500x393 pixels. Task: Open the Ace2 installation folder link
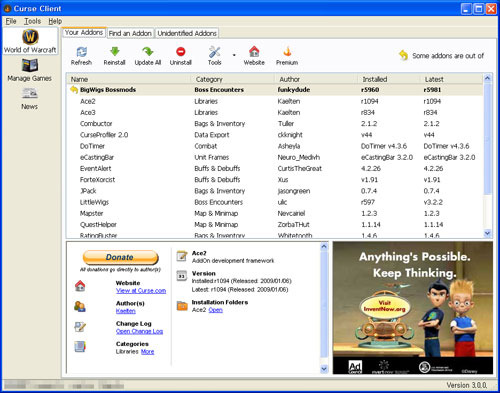(x=216, y=310)
